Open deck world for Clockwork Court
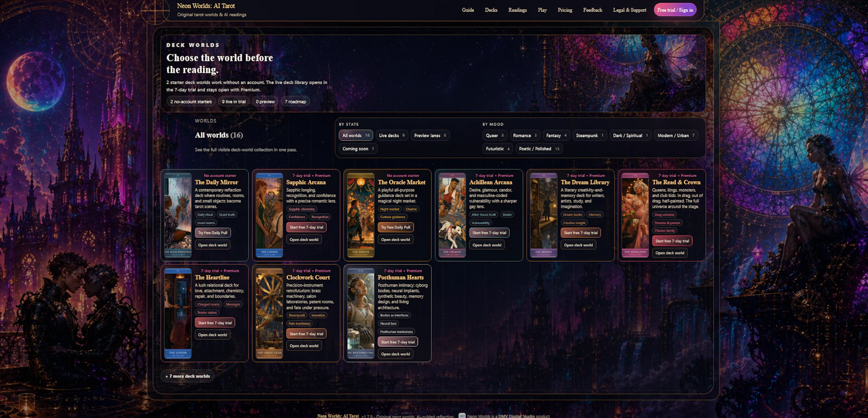Image resolution: width=868 pixels, height=418 pixels. pyautogui.click(x=304, y=346)
